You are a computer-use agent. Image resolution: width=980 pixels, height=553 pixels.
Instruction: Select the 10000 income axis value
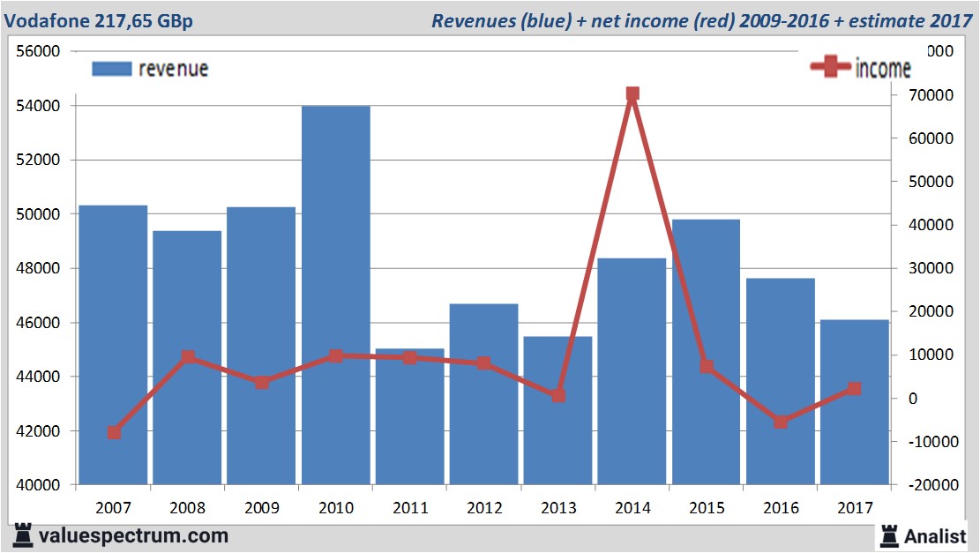pyautogui.click(x=931, y=355)
